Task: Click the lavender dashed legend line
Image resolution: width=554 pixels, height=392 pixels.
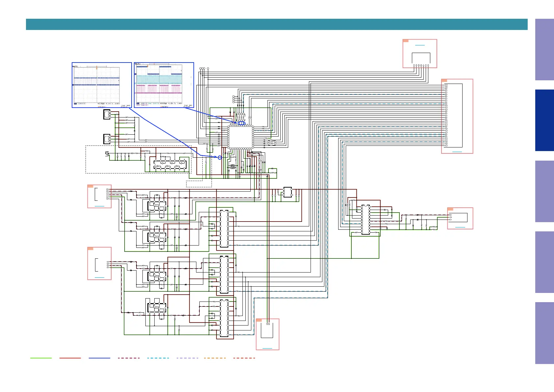Action: tap(187, 358)
